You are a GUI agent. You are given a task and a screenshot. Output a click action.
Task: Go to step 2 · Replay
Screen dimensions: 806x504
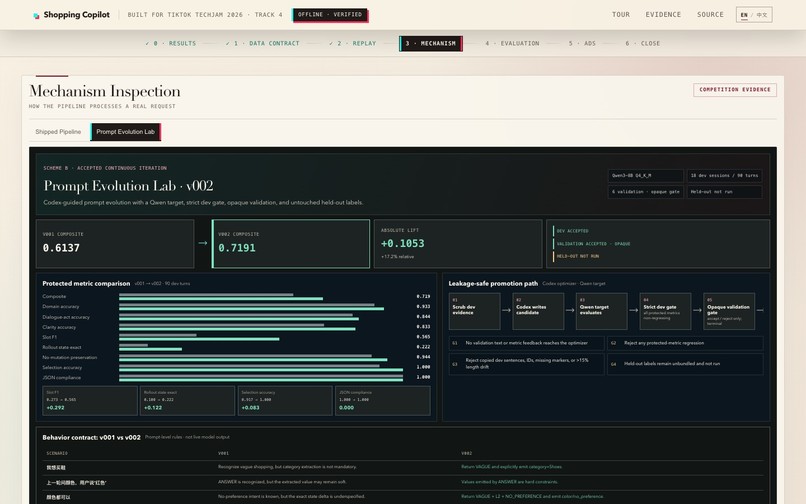353,43
